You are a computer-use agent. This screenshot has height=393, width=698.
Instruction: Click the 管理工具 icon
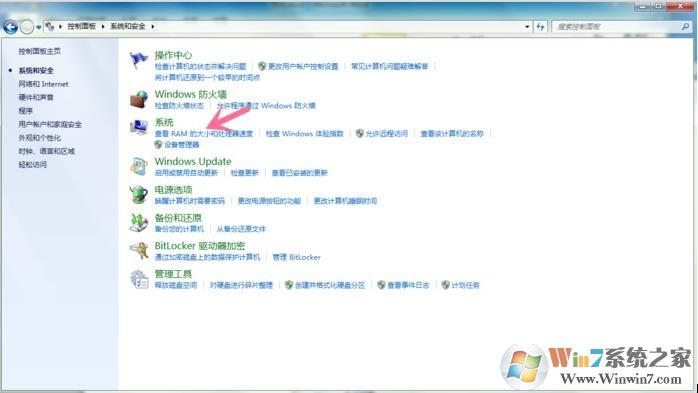point(138,279)
